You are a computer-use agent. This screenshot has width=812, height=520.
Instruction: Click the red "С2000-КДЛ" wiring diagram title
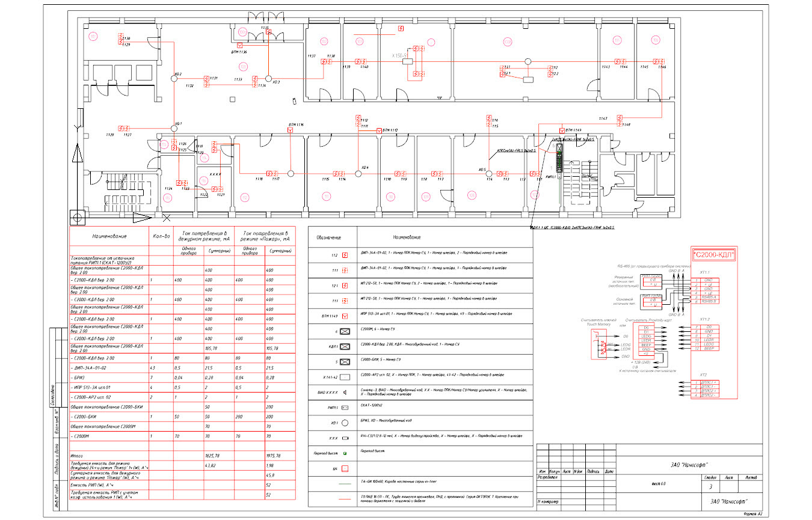[x=714, y=254]
